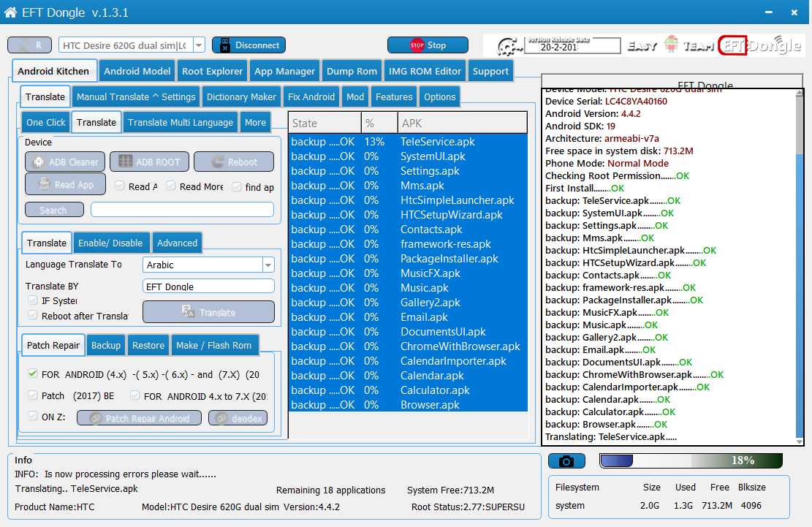Open the Advanced tab
The height and width of the screenshot is (527, 812).
[177, 243]
